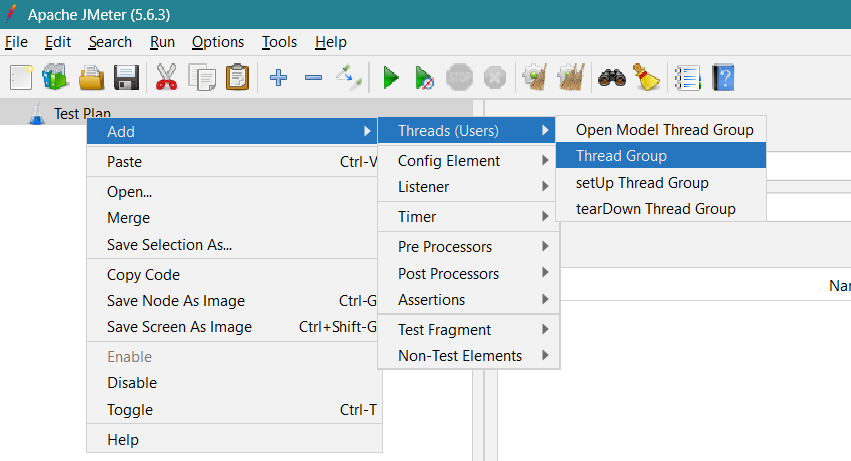
Task: Expand the Config Element submenu
Action: point(467,161)
